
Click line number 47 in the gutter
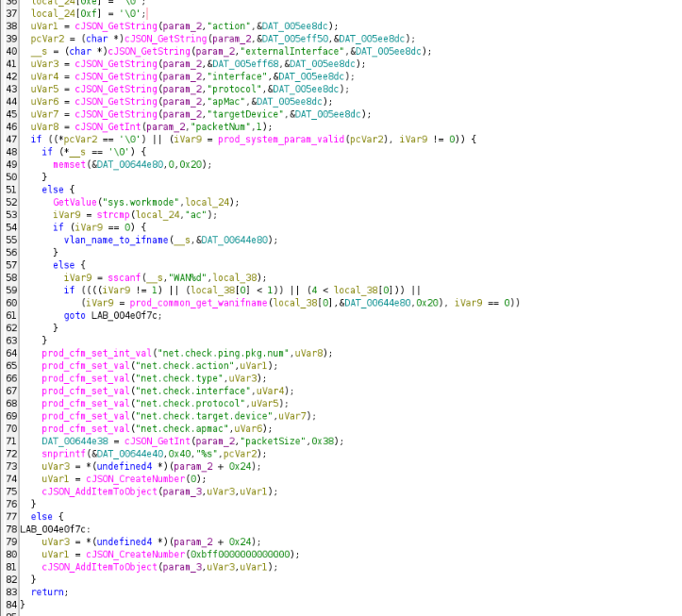tap(11, 140)
